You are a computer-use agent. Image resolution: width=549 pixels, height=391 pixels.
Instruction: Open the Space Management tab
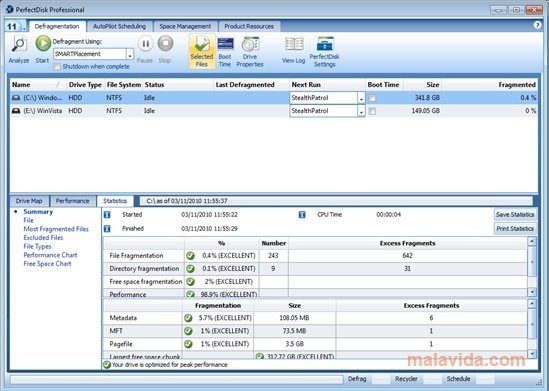[x=185, y=26]
